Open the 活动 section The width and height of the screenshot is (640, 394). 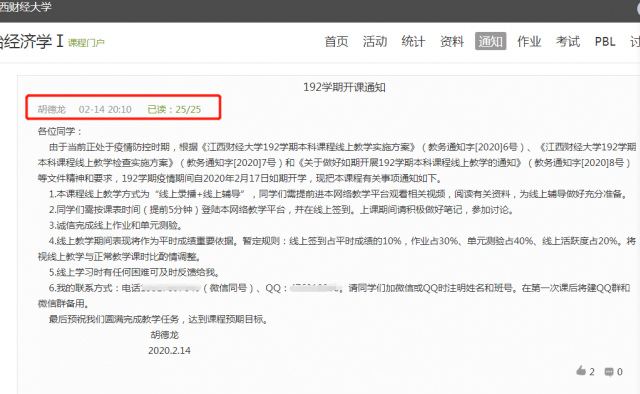tap(375, 42)
